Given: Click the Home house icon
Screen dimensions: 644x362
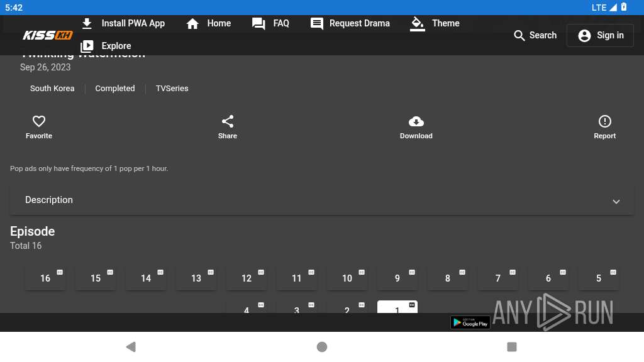Looking at the screenshot, I should pyautogui.click(x=192, y=23).
